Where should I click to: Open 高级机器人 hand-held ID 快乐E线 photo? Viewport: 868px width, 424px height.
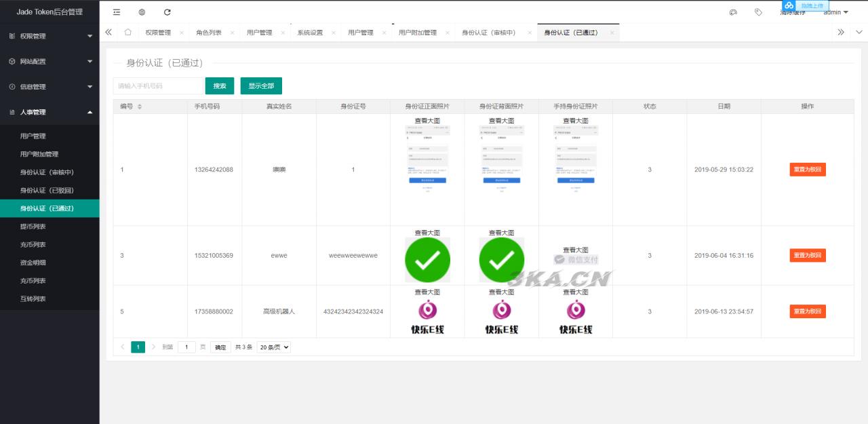coord(576,317)
